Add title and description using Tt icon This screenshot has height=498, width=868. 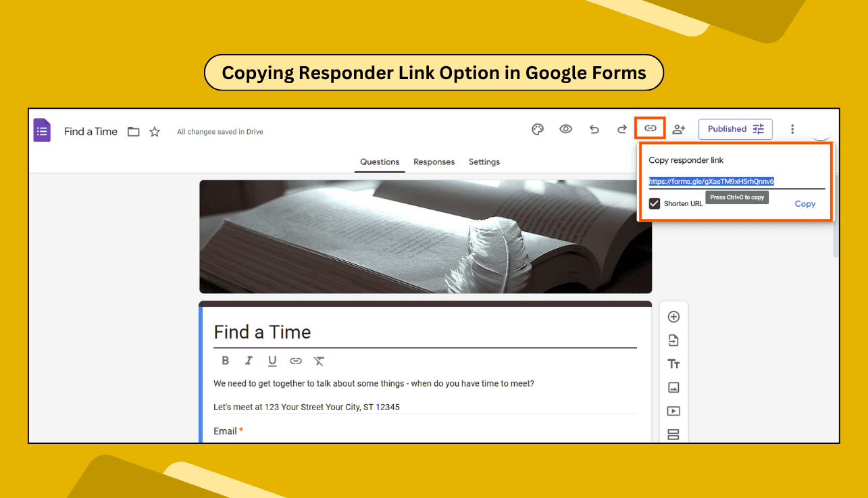[673, 364]
